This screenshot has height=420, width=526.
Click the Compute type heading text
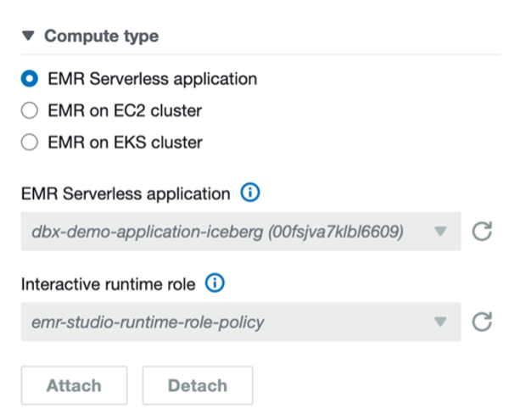101,36
